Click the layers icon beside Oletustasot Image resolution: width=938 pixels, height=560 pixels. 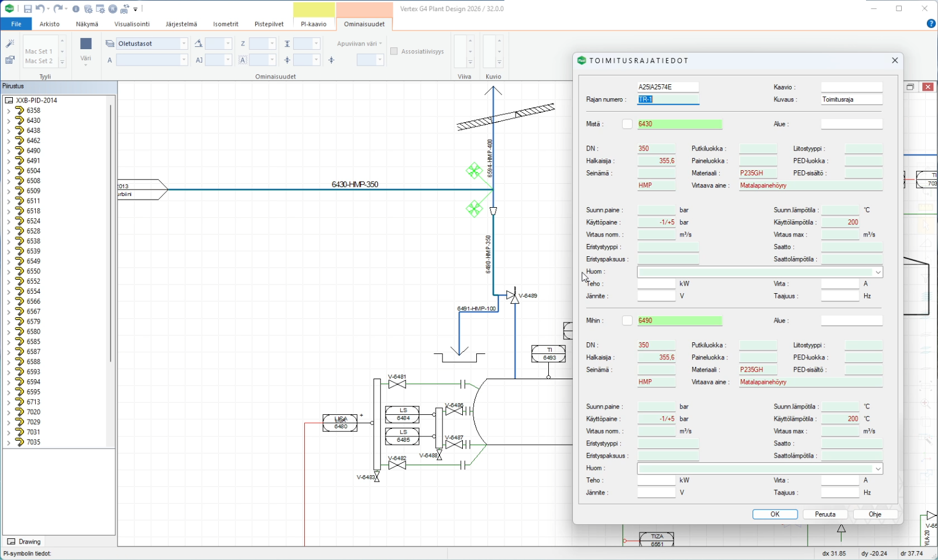point(110,44)
